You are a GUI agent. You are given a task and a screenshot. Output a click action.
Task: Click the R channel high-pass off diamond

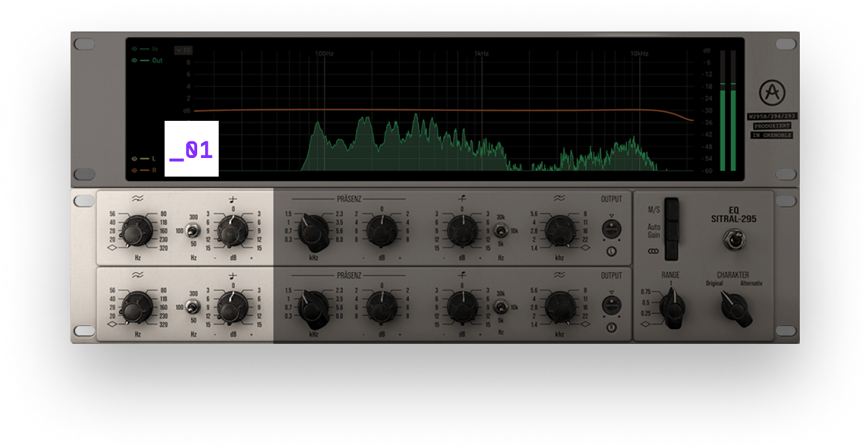112,323
